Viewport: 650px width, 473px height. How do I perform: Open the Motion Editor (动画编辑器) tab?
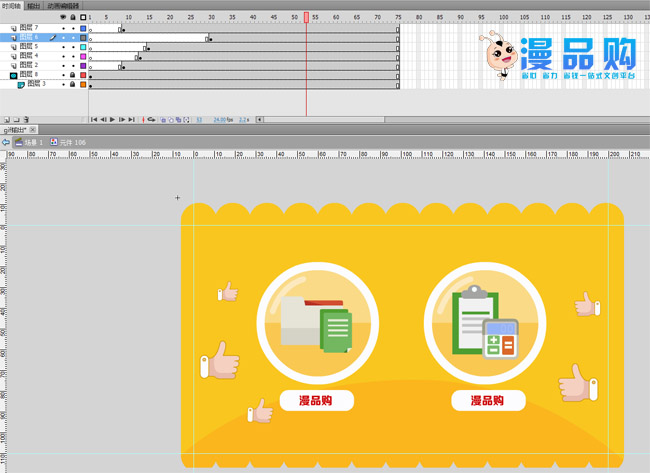63,6
